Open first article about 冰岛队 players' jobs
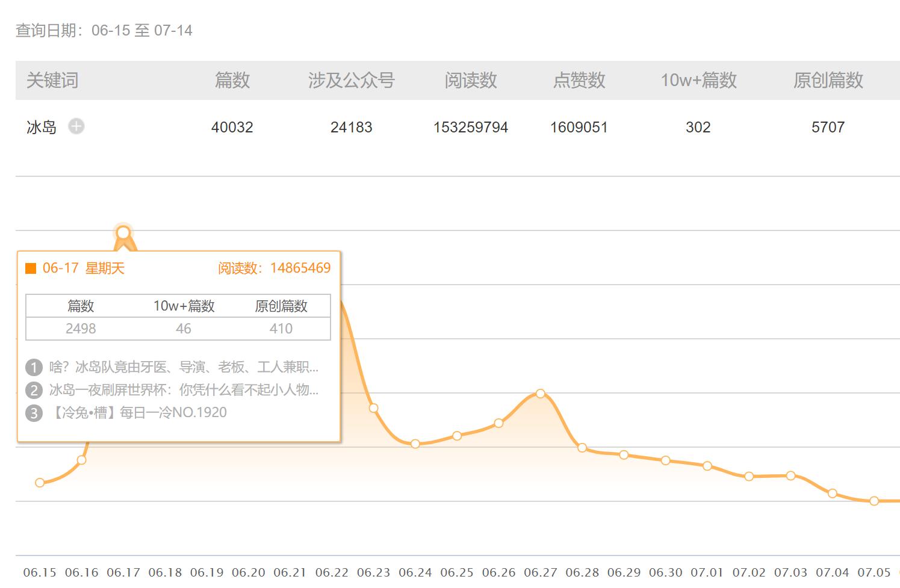The image size is (900, 588). point(184,367)
